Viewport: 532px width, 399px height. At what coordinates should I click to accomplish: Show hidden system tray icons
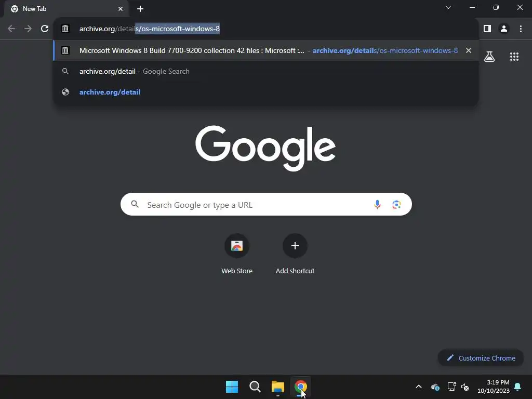[x=419, y=387]
